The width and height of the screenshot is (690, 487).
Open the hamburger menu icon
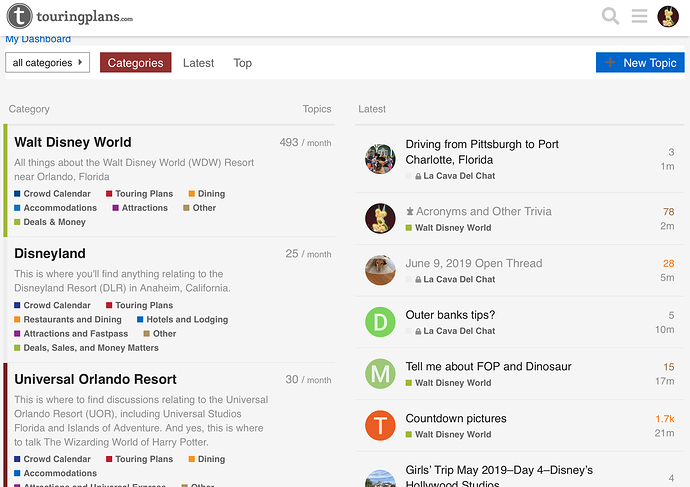tap(639, 16)
